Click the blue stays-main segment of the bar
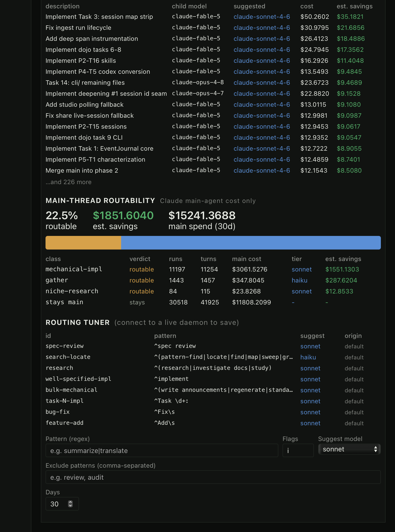Viewport: 395px width, 532px height. 251,243
